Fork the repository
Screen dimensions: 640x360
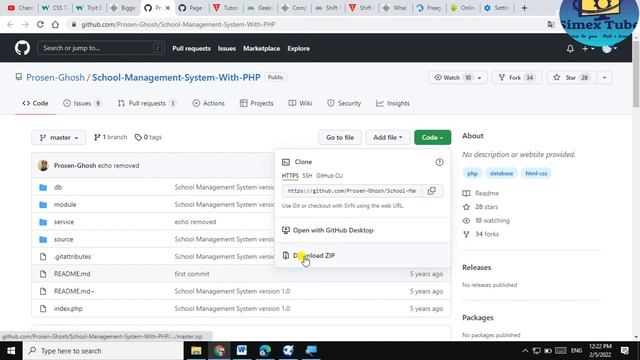(517, 78)
